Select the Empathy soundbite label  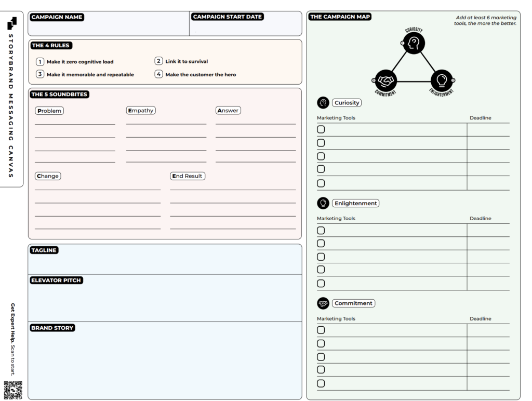[x=141, y=110]
